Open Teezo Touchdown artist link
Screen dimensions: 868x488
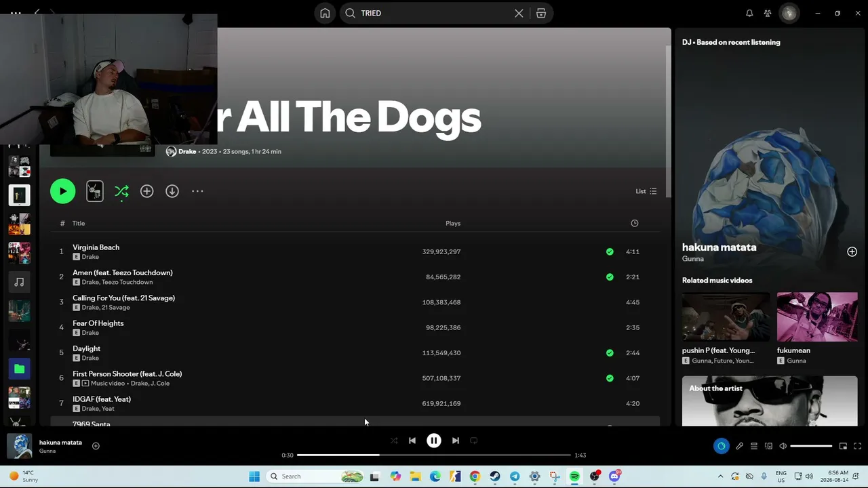[127, 282]
